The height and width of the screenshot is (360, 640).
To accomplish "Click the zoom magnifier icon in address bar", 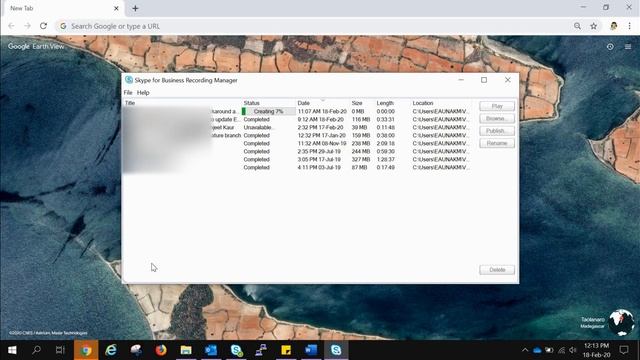I will pyautogui.click(x=577, y=26).
